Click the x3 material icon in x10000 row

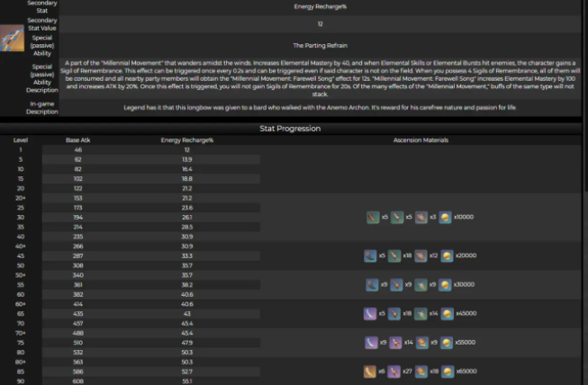point(421,217)
